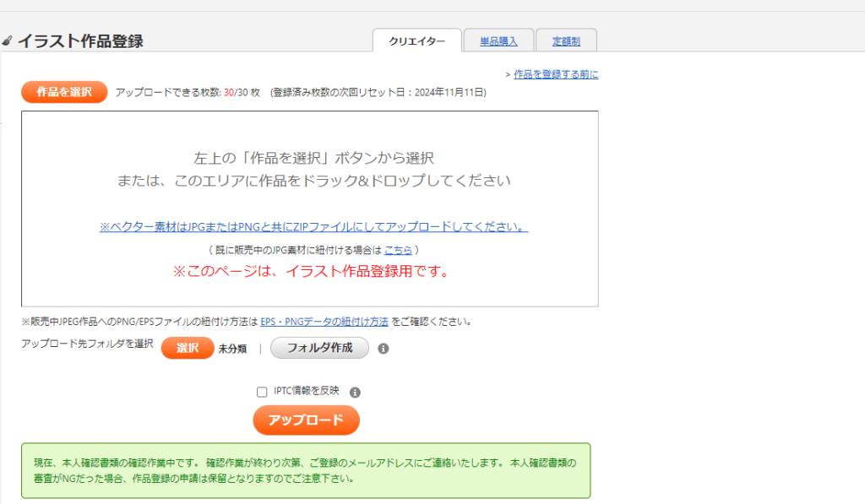Click the reset date 2024年11月11日 text
Viewport: 865px width, 504px height.
coord(449,92)
